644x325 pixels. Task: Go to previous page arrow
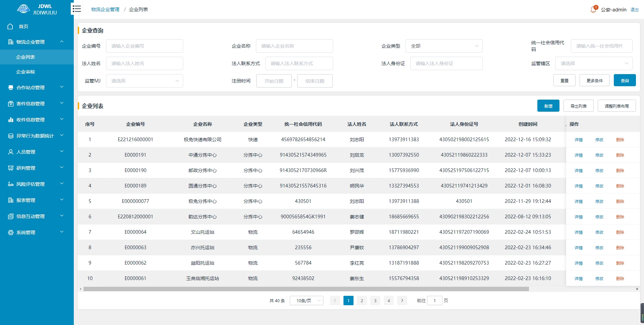[x=335, y=301]
